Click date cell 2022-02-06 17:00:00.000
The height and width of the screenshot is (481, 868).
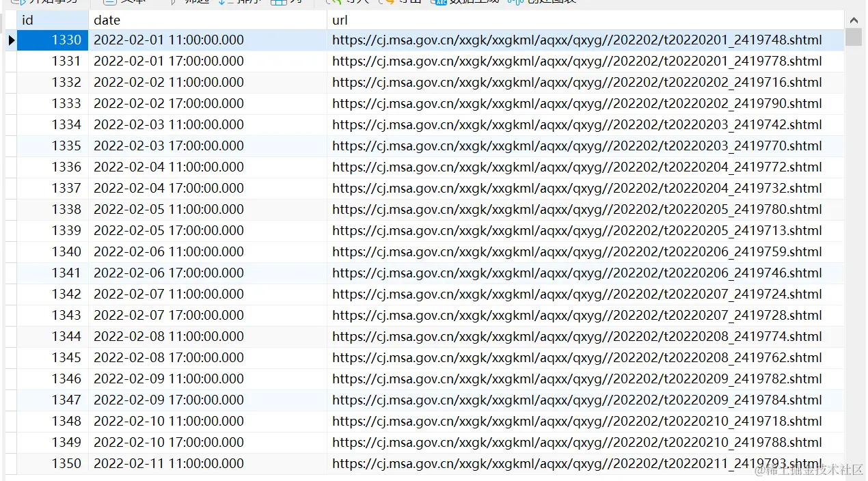tap(208, 273)
